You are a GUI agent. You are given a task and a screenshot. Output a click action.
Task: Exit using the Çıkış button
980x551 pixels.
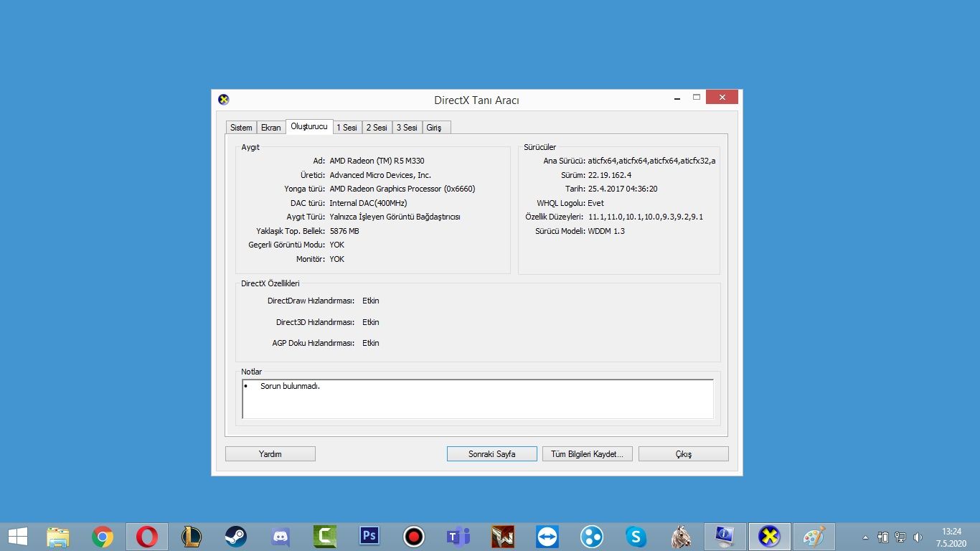pos(684,454)
